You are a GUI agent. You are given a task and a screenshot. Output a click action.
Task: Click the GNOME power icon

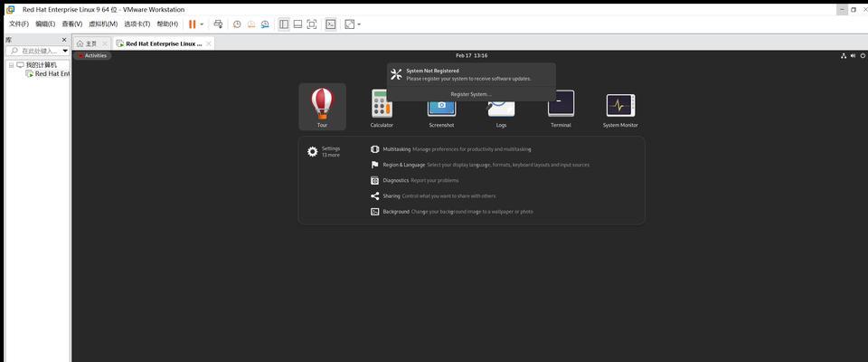(863, 55)
